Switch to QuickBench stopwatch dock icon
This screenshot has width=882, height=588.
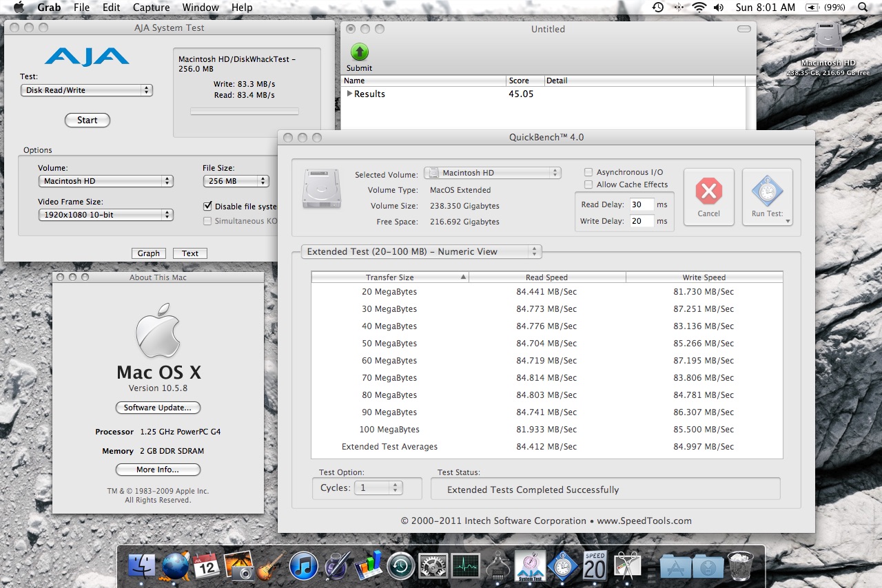pos(563,566)
